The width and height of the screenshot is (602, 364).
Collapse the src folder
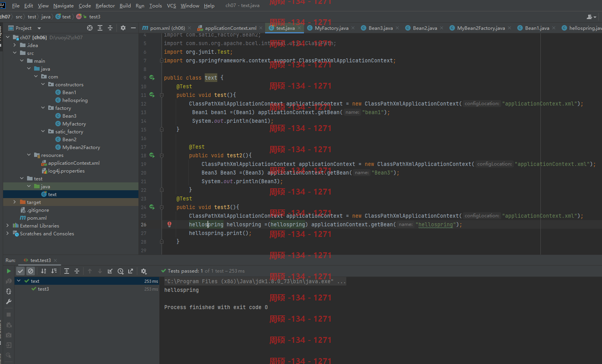coord(15,53)
